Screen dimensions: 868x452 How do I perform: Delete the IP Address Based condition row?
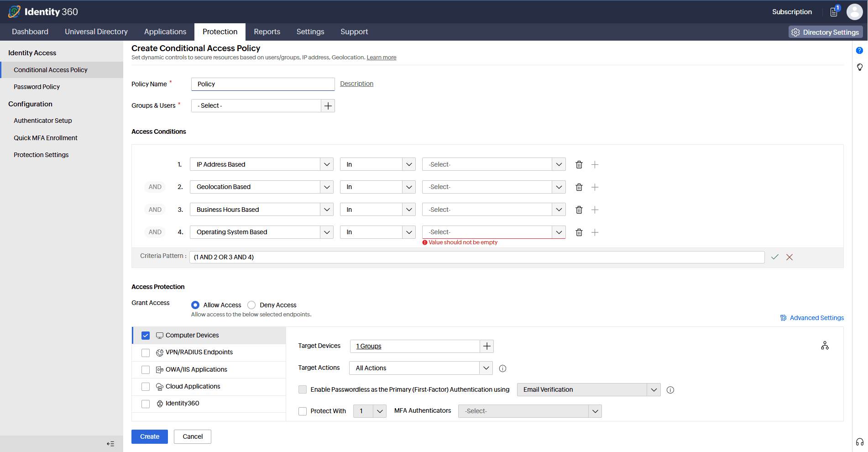(579, 164)
